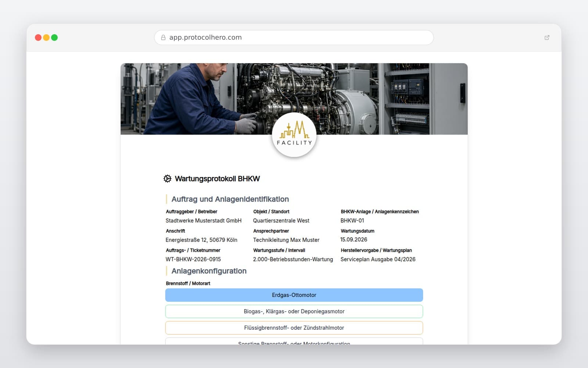
Task: Click Technikleitung Max Muster contact
Action: 286,240
